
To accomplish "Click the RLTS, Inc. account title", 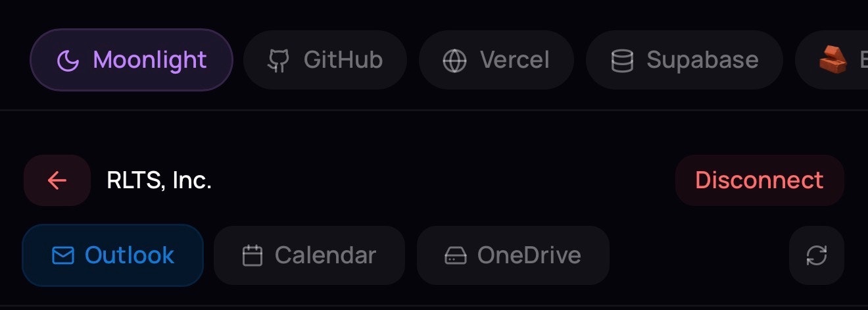I will pos(159,180).
